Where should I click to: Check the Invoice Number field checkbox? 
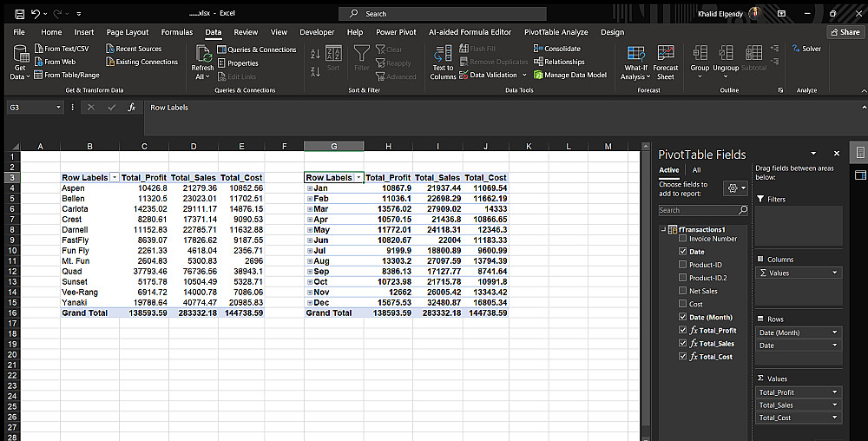(682, 239)
